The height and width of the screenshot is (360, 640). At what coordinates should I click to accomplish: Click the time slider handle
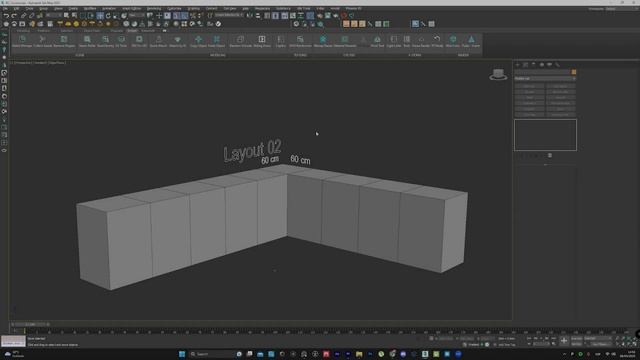[31, 324]
